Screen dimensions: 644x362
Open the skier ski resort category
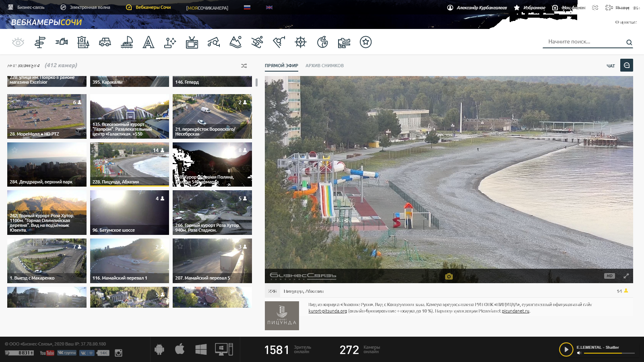257,42
